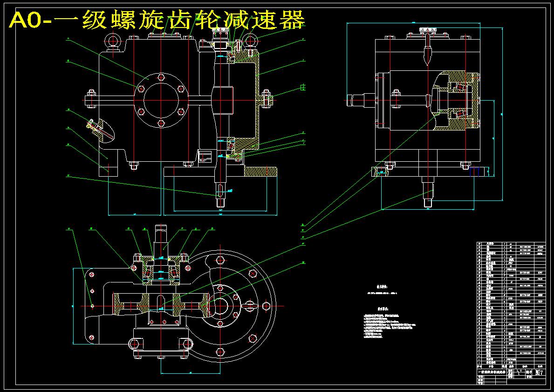Select the lifting eye bolt on top-left view
This screenshot has height=392, width=554.
pyautogui.click(x=112, y=41)
